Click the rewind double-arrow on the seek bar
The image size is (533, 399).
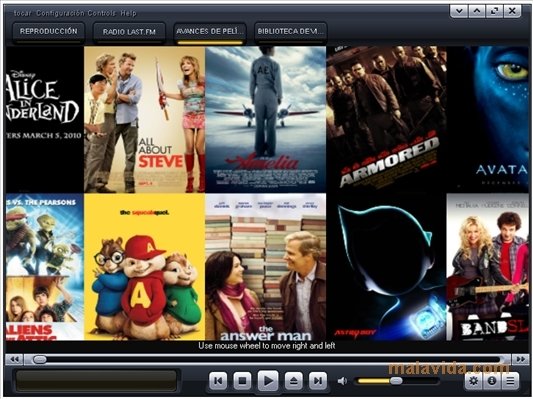pyautogui.click(x=14, y=359)
